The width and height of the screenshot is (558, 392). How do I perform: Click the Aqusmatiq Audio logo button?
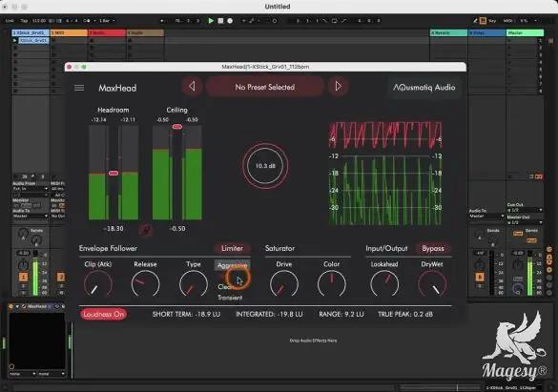click(424, 87)
